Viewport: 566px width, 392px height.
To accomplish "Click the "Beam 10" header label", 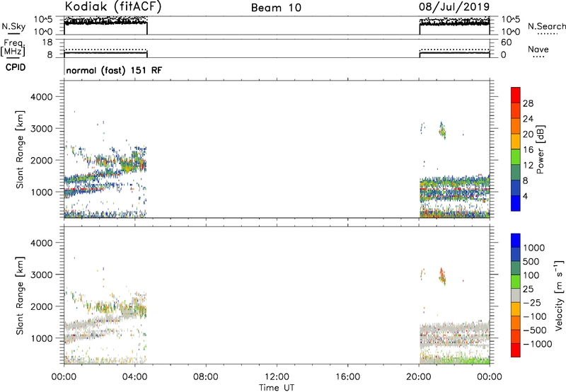I will tap(276, 8).
